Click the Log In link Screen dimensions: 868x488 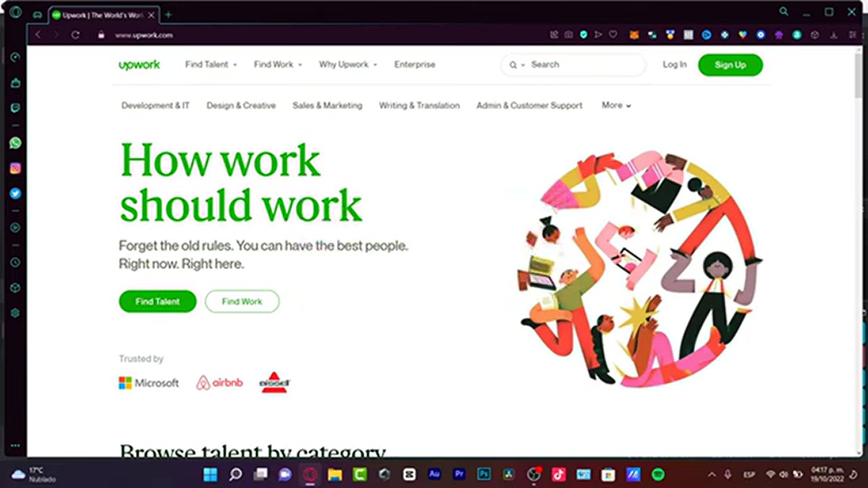[675, 65]
